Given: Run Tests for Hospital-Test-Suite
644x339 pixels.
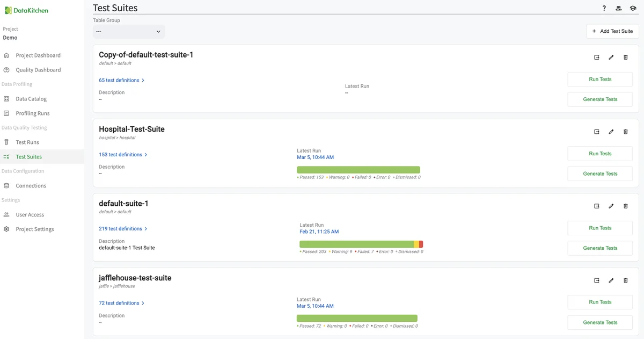Looking at the screenshot, I should (x=599, y=153).
